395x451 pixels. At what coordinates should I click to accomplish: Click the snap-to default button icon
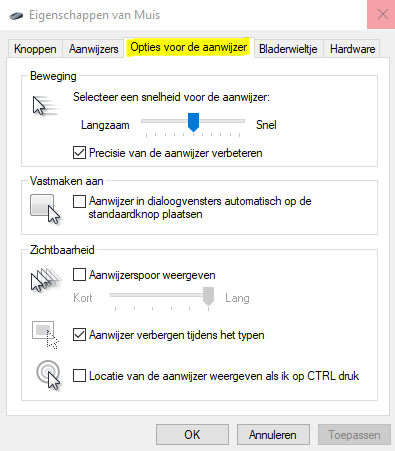pyautogui.click(x=45, y=209)
